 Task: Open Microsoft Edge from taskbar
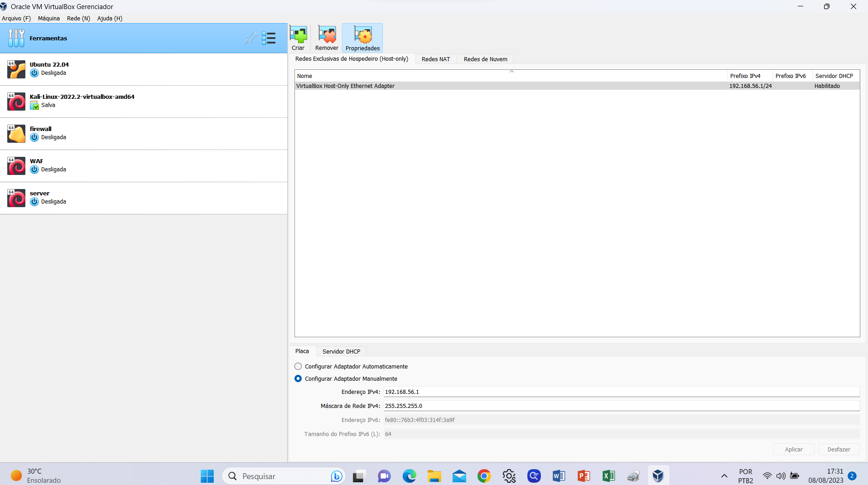coord(409,476)
